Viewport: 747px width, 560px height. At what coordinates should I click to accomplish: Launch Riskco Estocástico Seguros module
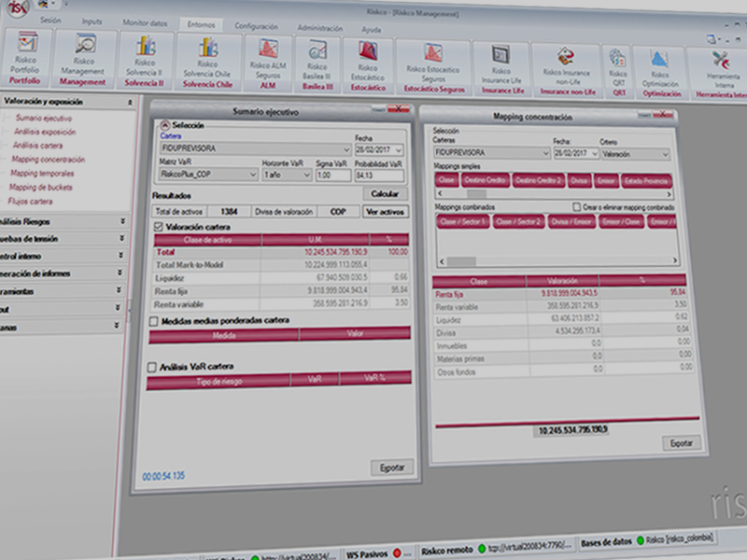coord(433,53)
